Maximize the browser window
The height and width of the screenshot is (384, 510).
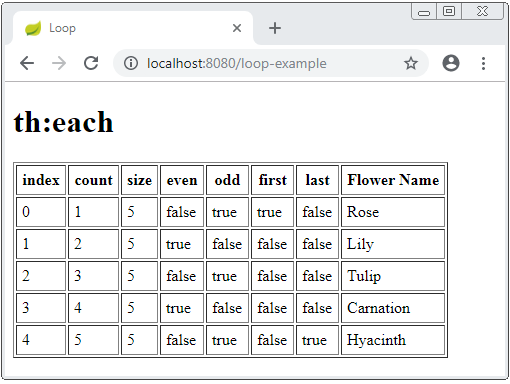click(x=449, y=12)
